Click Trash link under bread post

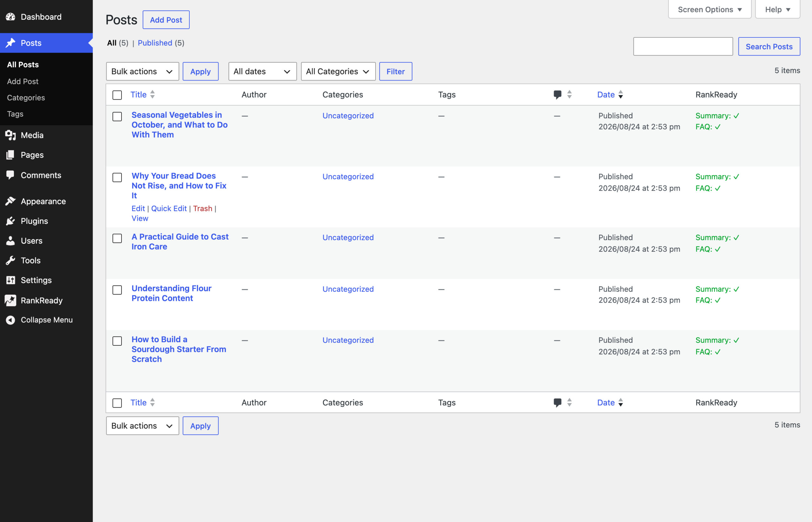(203, 208)
